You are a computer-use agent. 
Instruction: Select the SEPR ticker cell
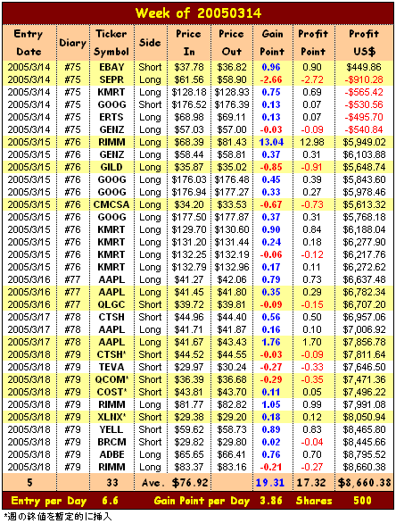(111, 79)
